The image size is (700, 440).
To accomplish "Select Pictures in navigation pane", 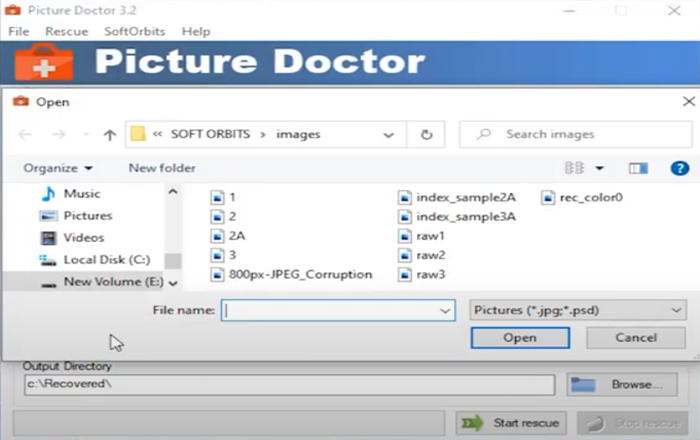I will 88,216.
